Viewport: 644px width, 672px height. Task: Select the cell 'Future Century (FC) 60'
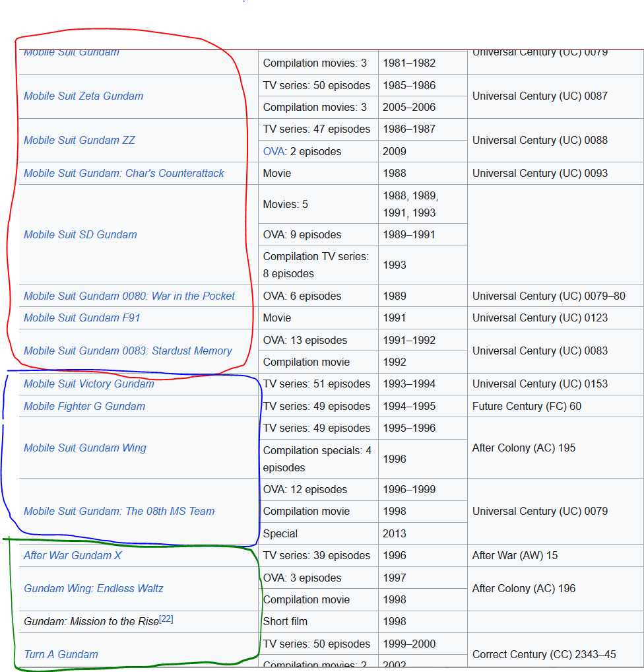(556, 406)
